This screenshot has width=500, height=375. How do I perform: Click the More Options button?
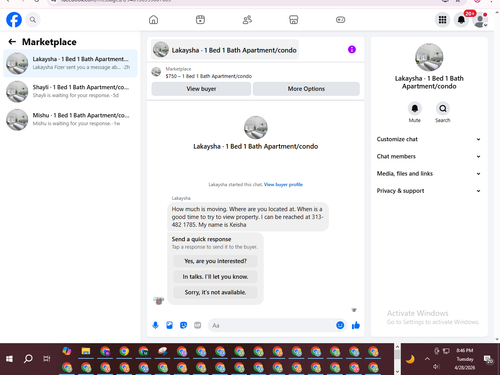point(306,89)
